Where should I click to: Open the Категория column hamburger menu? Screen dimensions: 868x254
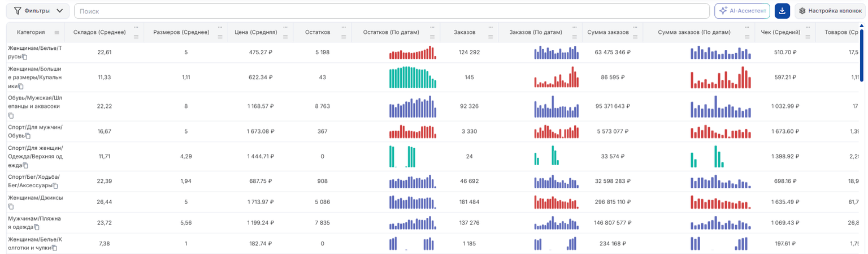coord(57,32)
